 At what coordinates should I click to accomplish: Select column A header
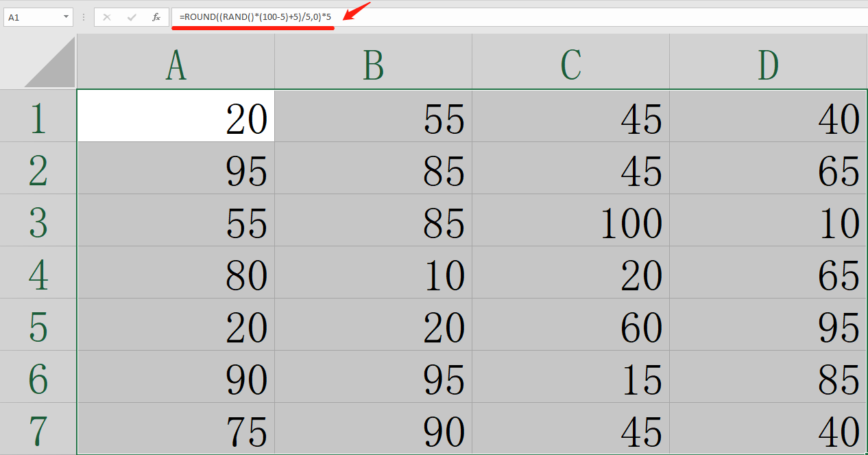coord(176,62)
